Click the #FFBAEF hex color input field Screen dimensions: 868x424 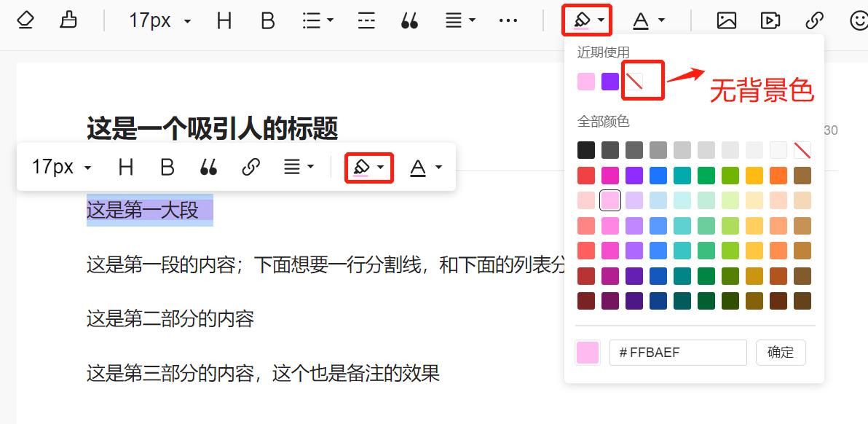(x=677, y=353)
